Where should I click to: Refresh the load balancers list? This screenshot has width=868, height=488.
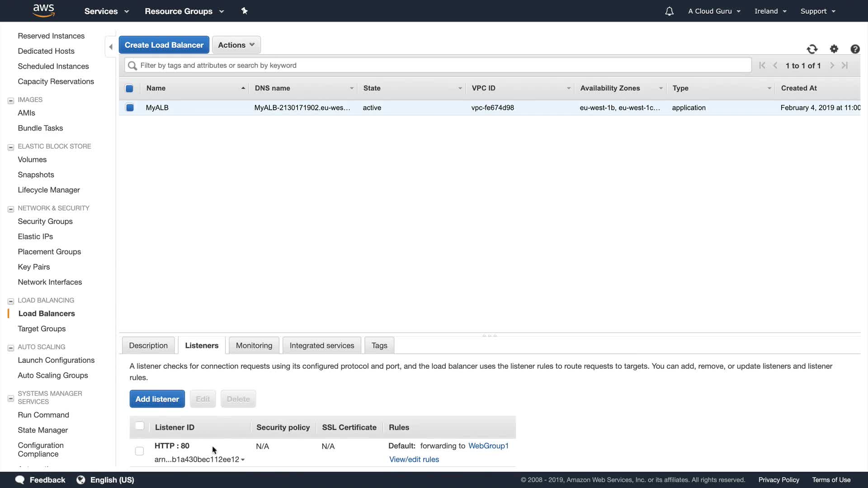pyautogui.click(x=812, y=49)
